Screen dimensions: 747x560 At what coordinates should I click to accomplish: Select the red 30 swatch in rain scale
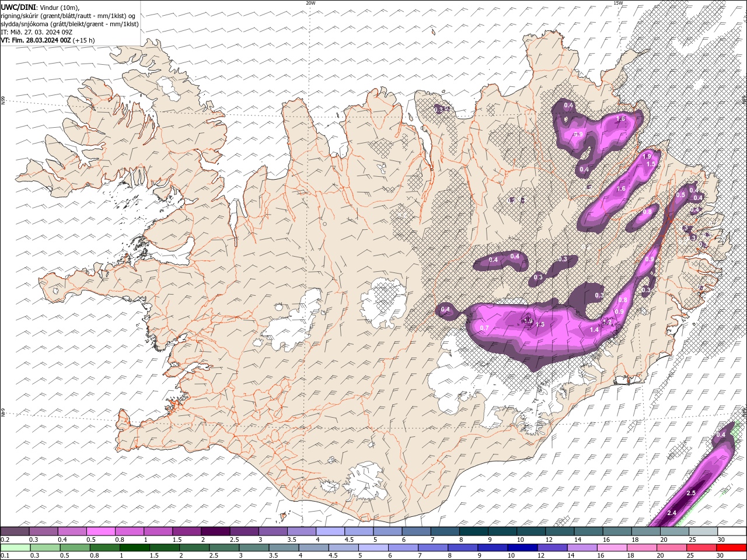pyautogui.click(x=731, y=548)
